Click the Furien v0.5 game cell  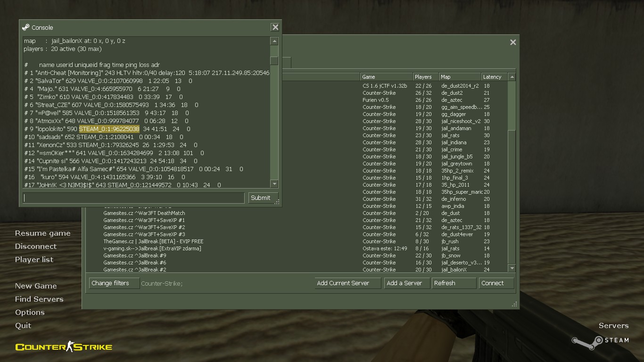[x=376, y=100]
